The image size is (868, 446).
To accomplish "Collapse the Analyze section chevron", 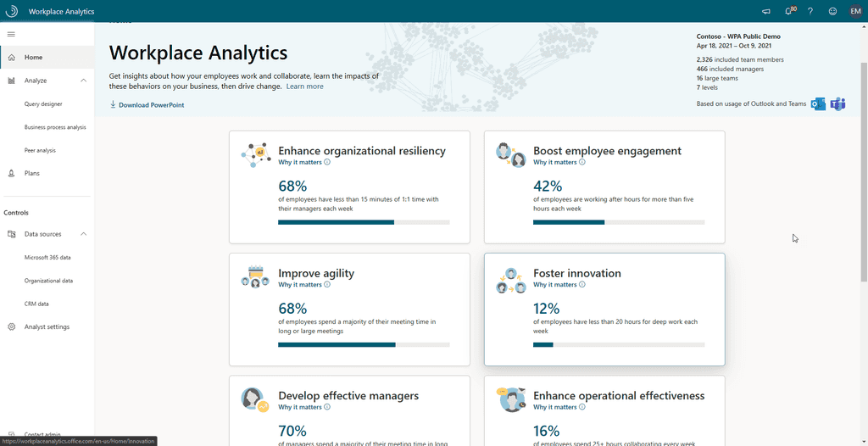I will (83, 81).
